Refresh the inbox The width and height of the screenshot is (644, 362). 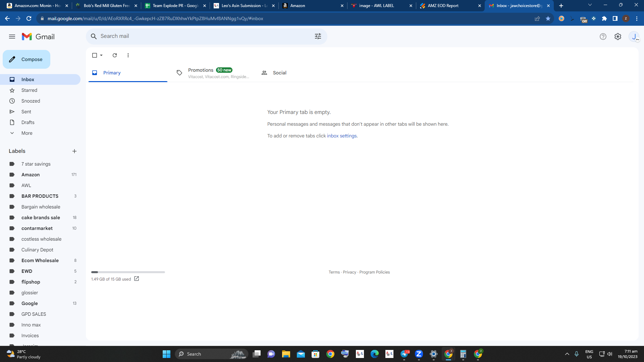coord(115,55)
